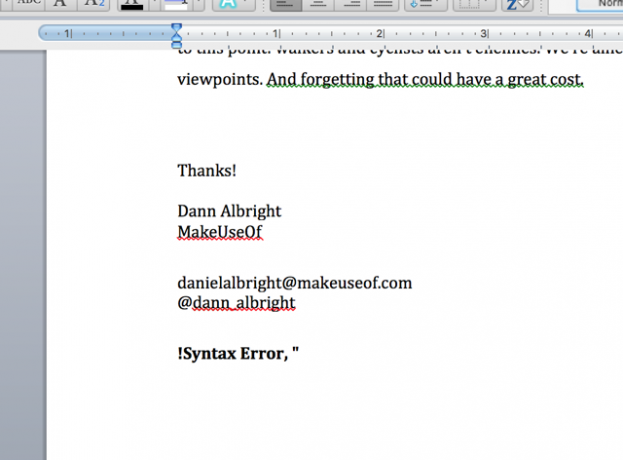623x460 pixels.
Task: Open the line spacing control
Action: click(x=426, y=5)
